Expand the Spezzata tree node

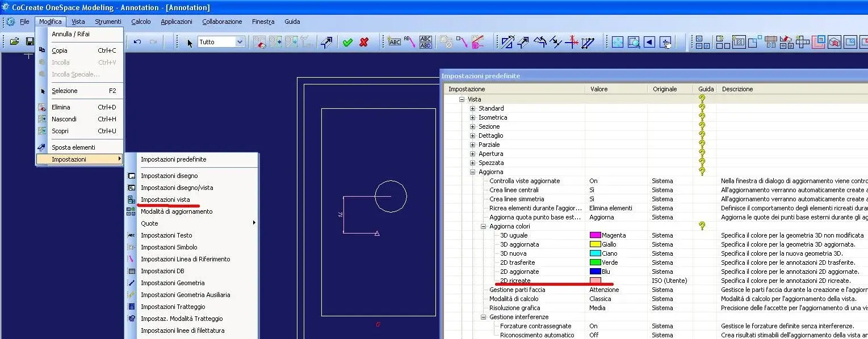(473, 163)
